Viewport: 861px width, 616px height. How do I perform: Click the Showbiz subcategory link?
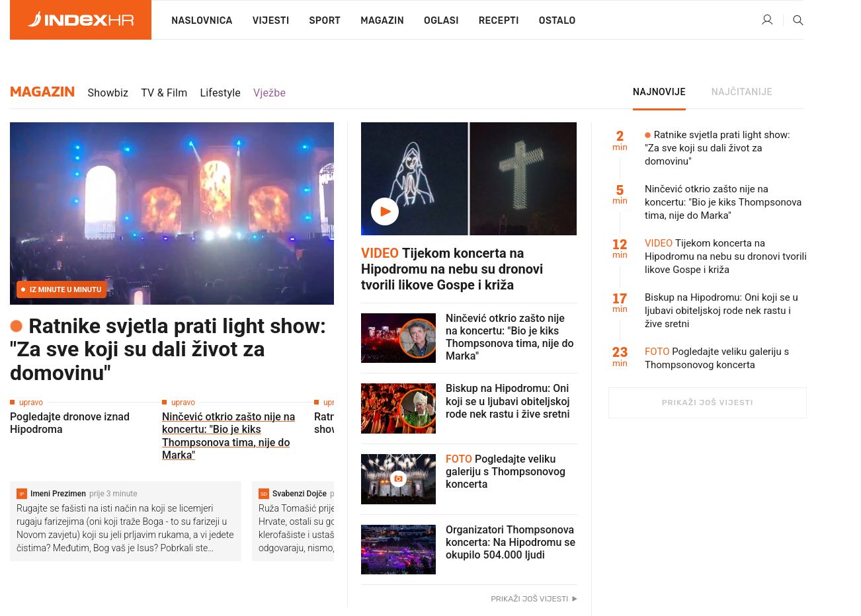(108, 93)
